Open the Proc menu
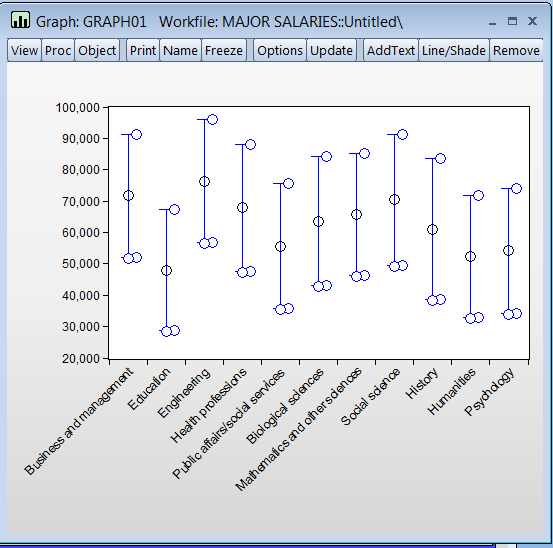Screen dimensions: 553x548 pos(58,50)
